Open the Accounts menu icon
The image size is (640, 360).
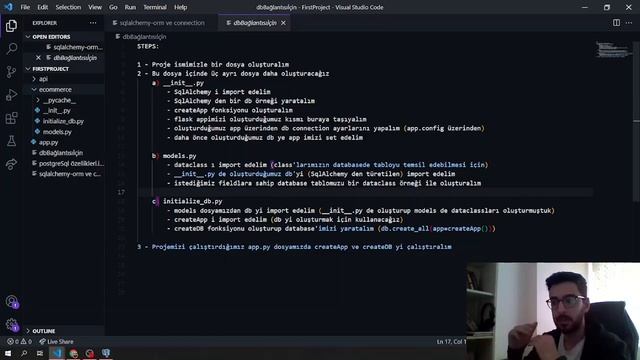(11, 302)
